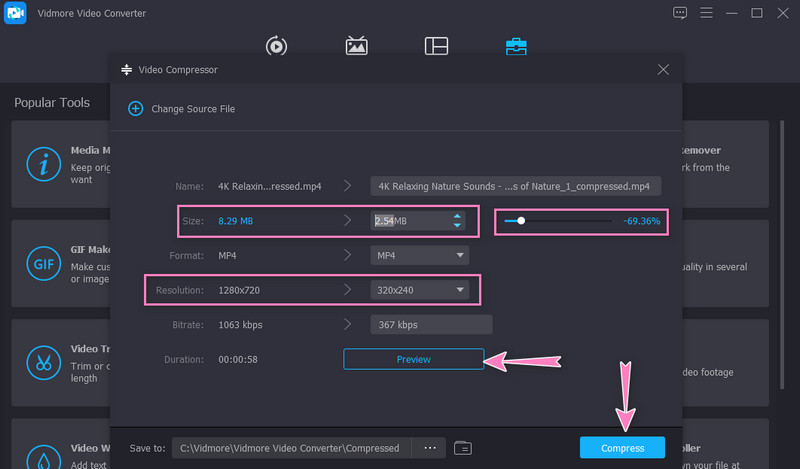The width and height of the screenshot is (800, 469).
Task: Expand the Resolution 320x240 dropdown
Action: [460, 290]
